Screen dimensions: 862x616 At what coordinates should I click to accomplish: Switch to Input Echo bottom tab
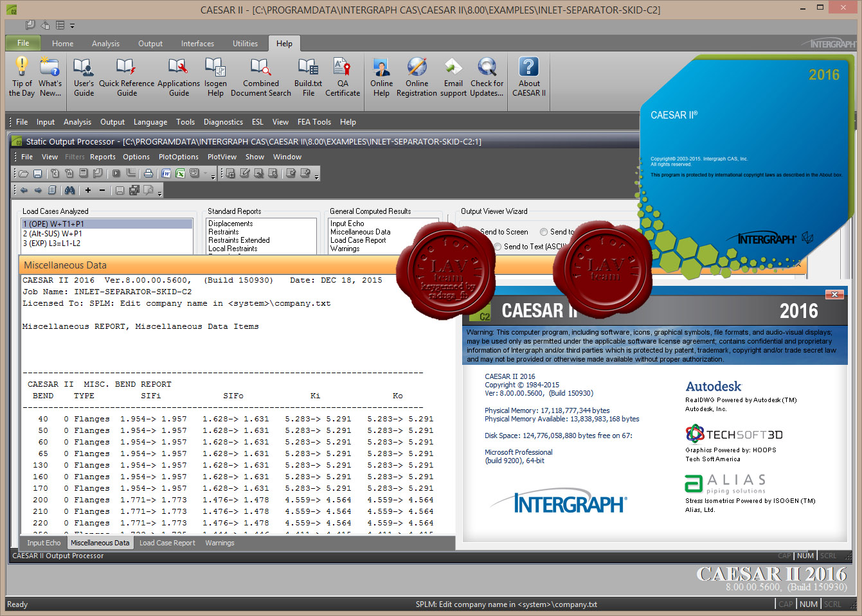click(44, 543)
